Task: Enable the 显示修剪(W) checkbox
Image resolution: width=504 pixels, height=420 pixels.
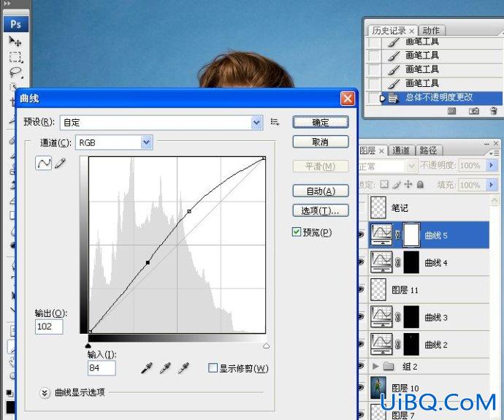Action: [213, 367]
